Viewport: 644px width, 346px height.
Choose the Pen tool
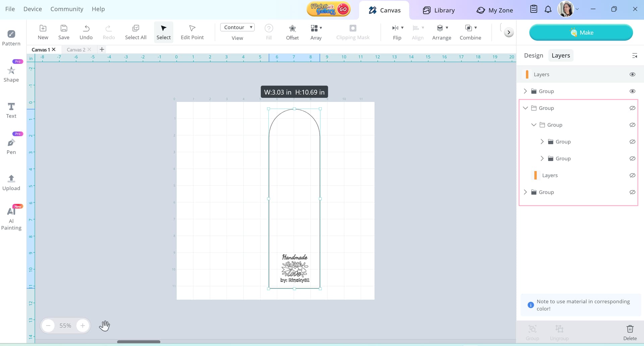11,147
